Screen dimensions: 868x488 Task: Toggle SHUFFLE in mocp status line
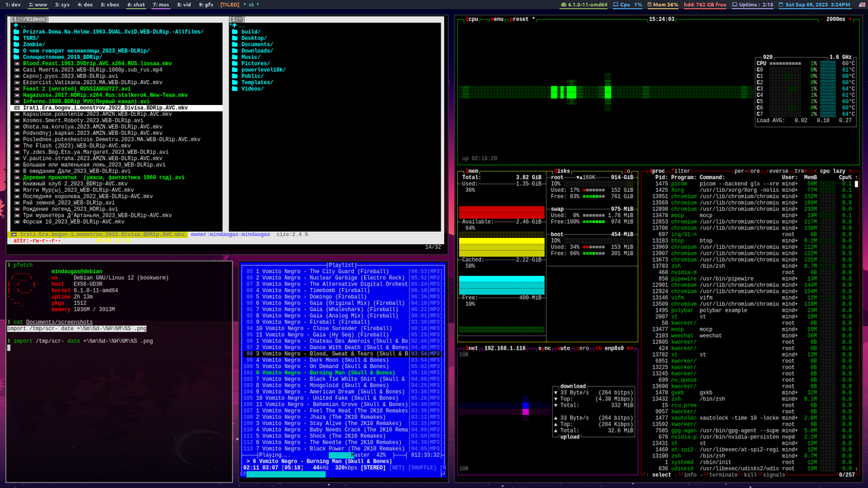point(423,468)
